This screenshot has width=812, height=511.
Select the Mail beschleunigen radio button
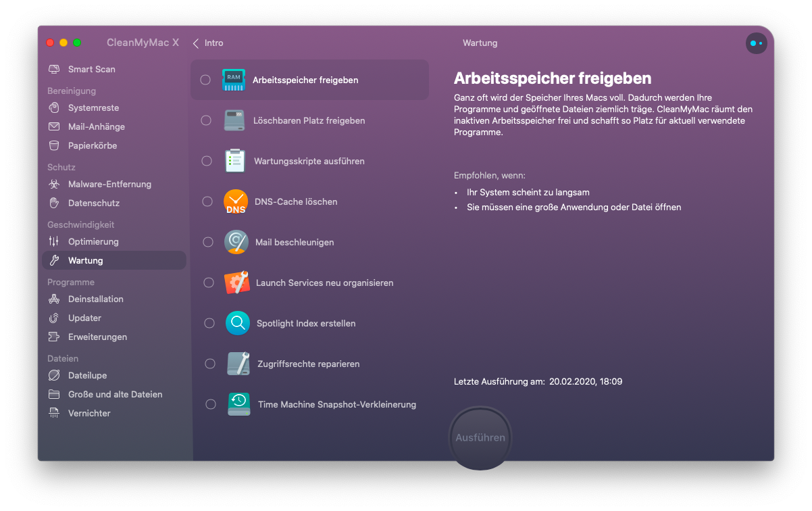pos(208,242)
